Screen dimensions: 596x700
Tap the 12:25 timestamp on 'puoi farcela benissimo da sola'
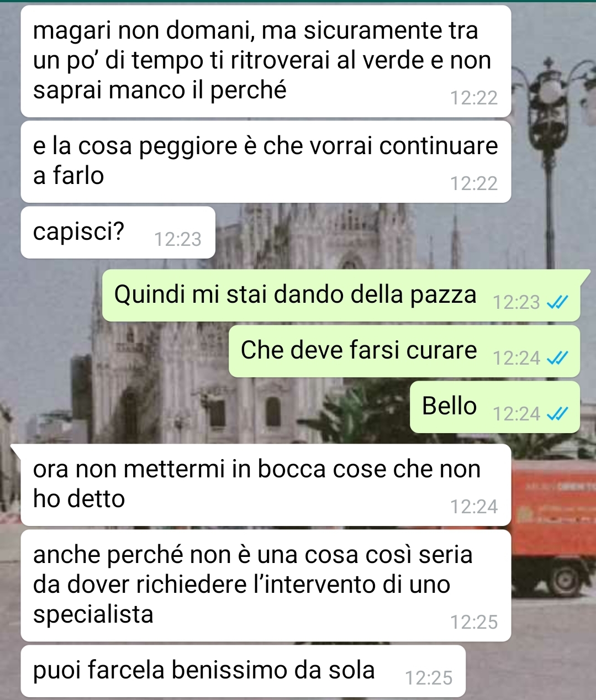[x=429, y=677]
